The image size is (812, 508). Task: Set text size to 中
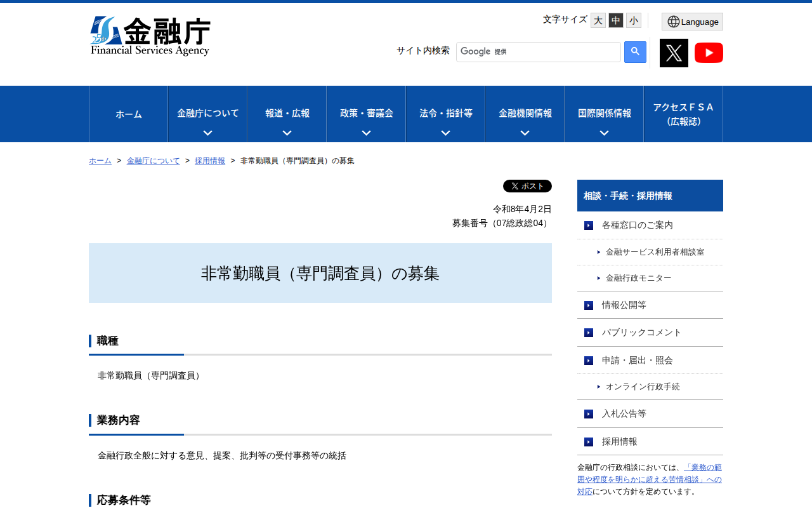pos(616,20)
